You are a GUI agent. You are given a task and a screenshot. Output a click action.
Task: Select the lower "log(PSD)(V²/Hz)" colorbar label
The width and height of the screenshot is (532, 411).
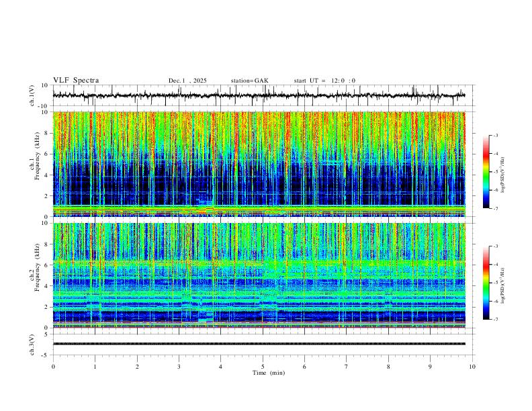tap(502, 285)
